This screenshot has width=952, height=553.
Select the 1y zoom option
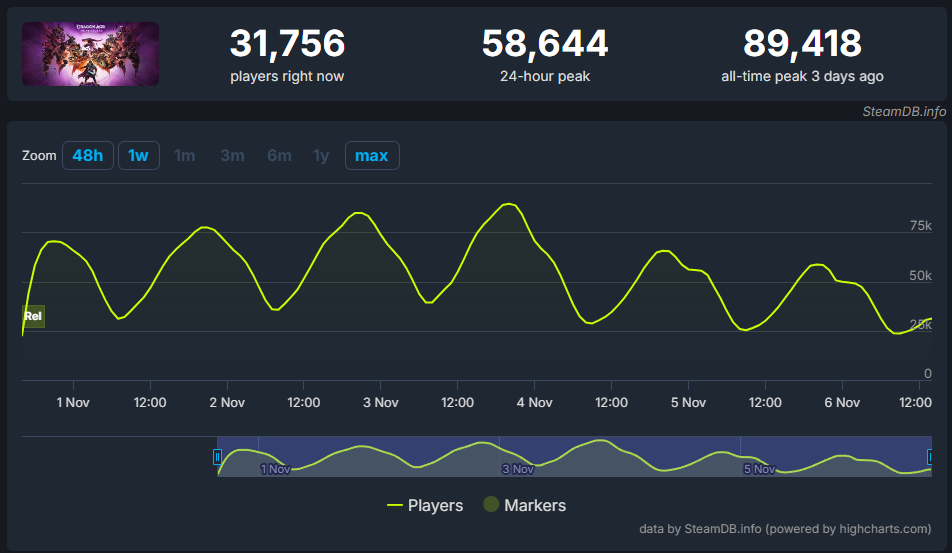[320, 156]
